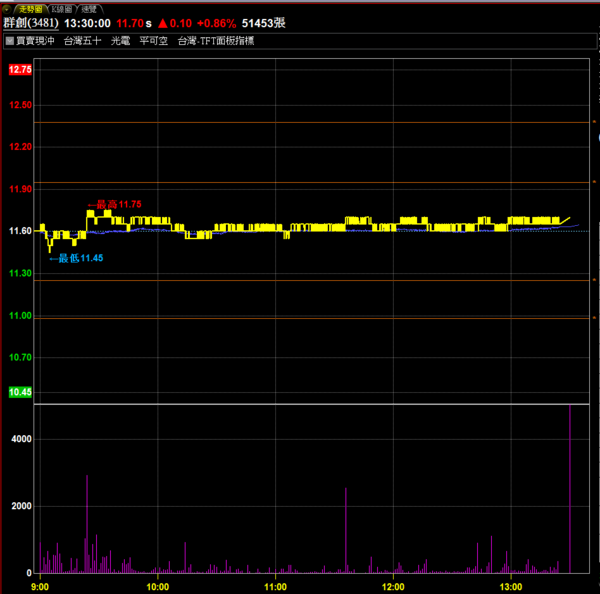Click the red 12.75 upper limit price label

[20, 70]
